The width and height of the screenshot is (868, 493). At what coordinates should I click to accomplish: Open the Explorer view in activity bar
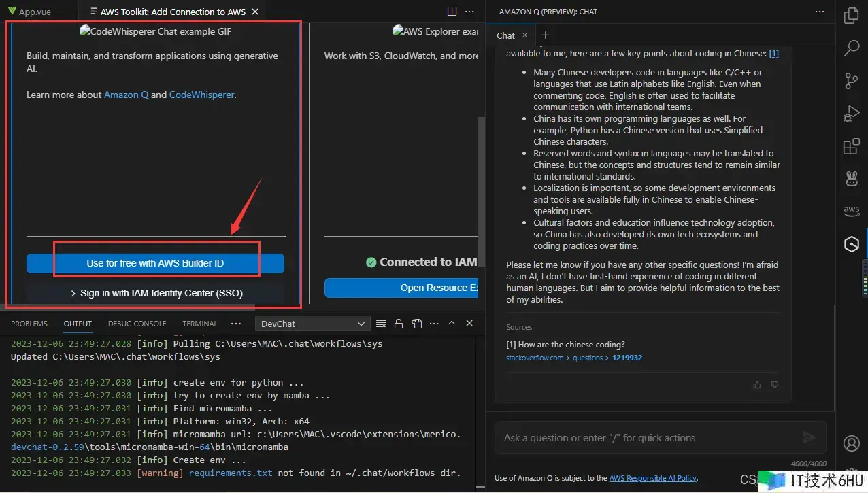click(851, 15)
